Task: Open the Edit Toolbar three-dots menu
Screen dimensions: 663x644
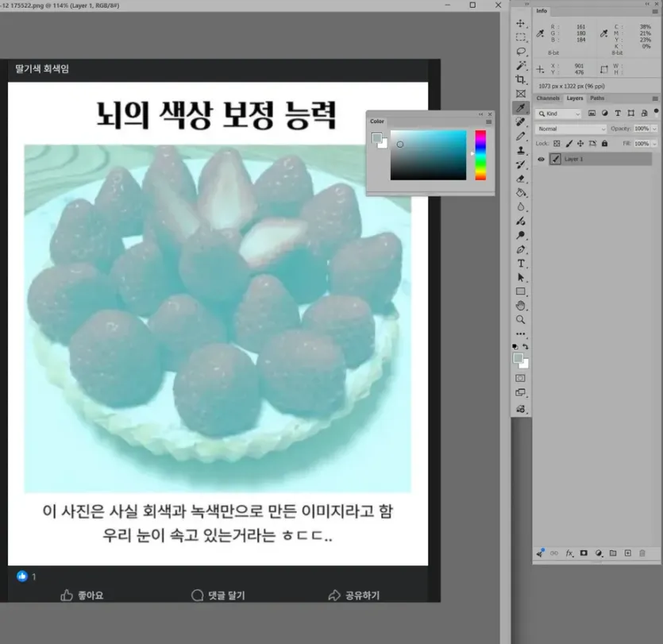Action: click(521, 334)
